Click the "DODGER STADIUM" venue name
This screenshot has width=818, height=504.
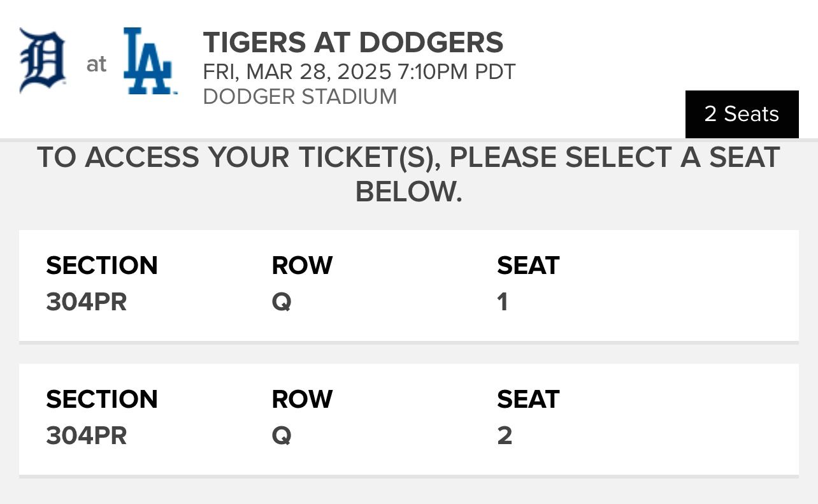click(299, 97)
